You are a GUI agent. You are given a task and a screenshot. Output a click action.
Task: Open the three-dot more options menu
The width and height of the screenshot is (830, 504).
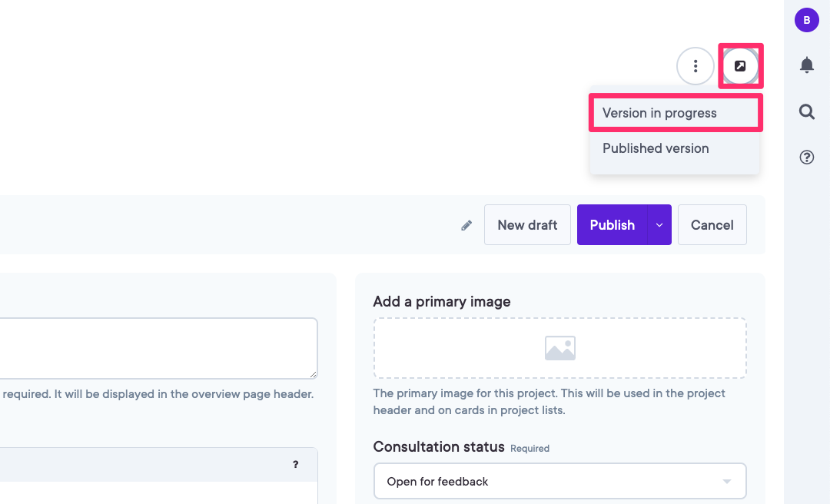point(696,66)
